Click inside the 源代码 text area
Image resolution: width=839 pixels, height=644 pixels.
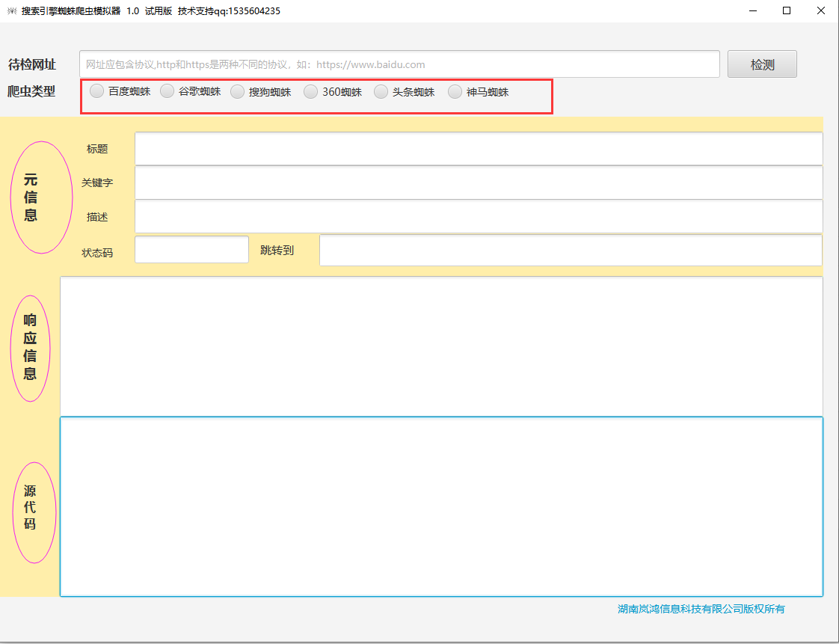(x=441, y=506)
